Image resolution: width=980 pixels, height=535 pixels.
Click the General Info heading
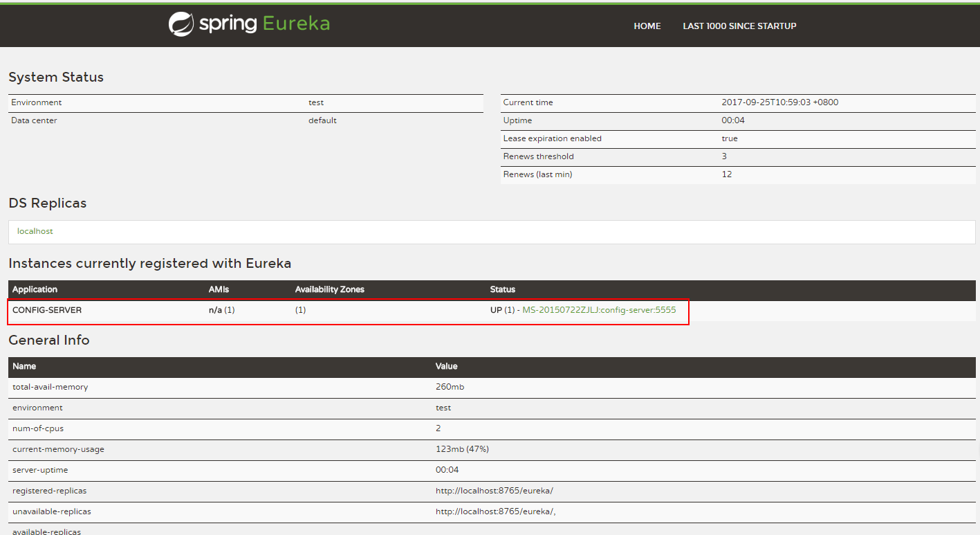(49, 340)
